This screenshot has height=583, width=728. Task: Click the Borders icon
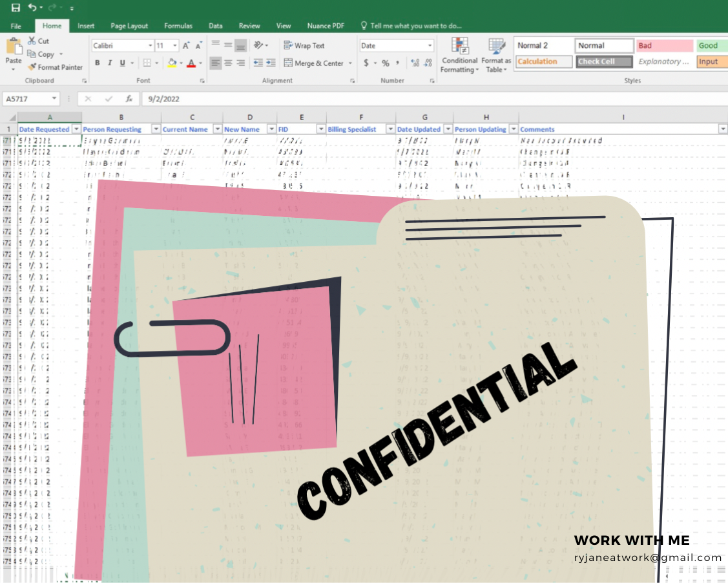[x=147, y=63]
